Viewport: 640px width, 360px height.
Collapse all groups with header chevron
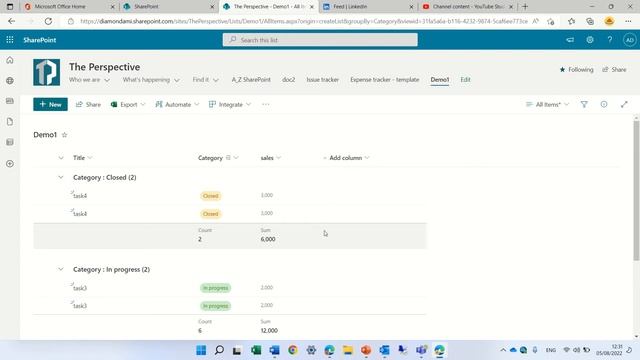point(61,158)
